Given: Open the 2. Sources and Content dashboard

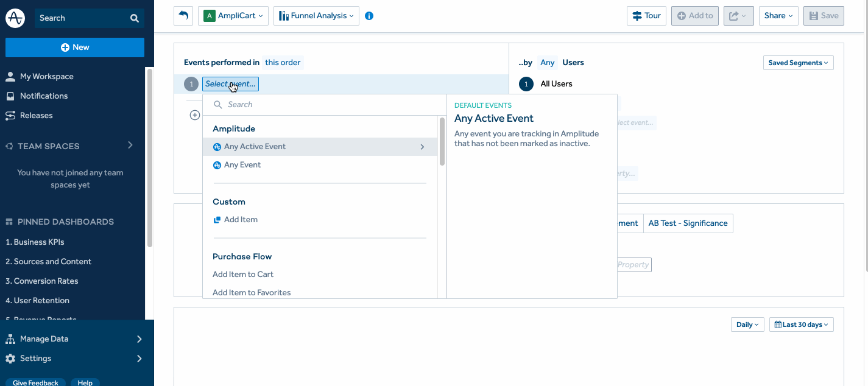Looking at the screenshot, I should point(49,262).
